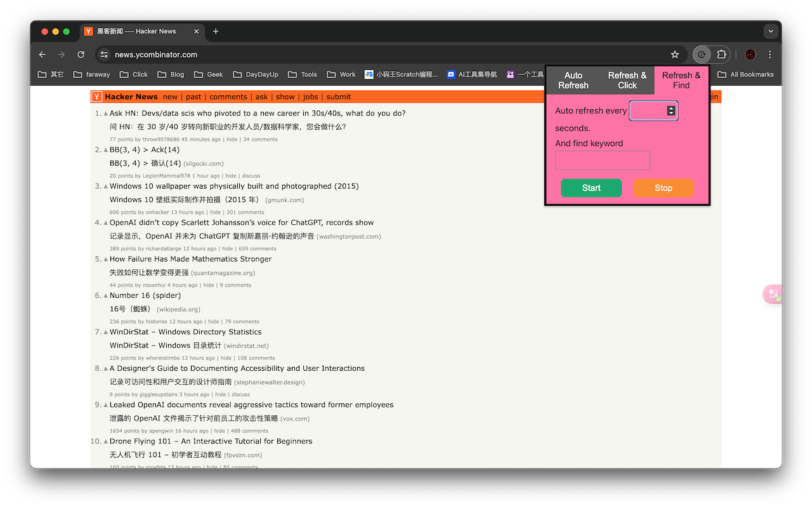
Task: Open the Chrome three-dot menu
Action: tap(770, 55)
